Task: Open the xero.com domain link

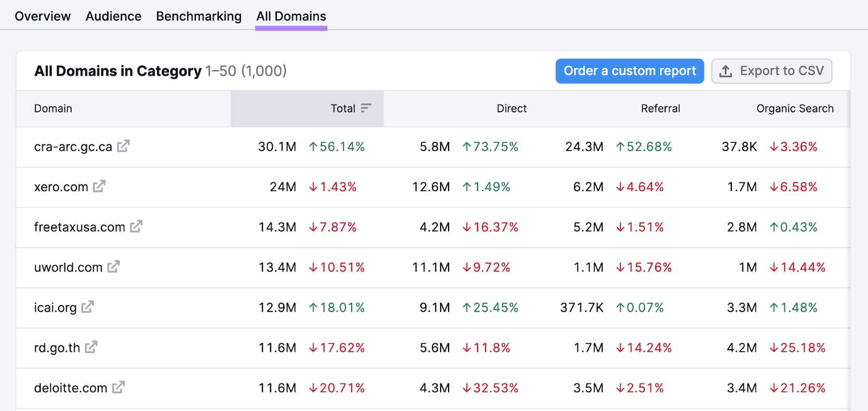Action: pyautogui.click(x=61, y=187)
